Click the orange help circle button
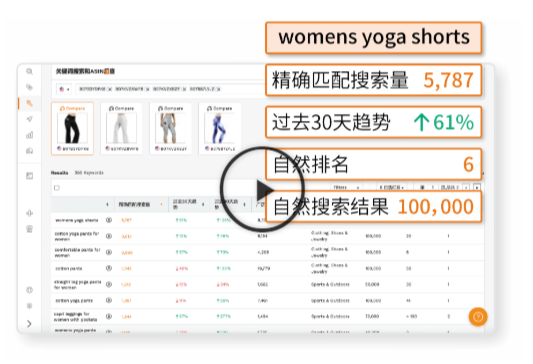 (478, 317)
